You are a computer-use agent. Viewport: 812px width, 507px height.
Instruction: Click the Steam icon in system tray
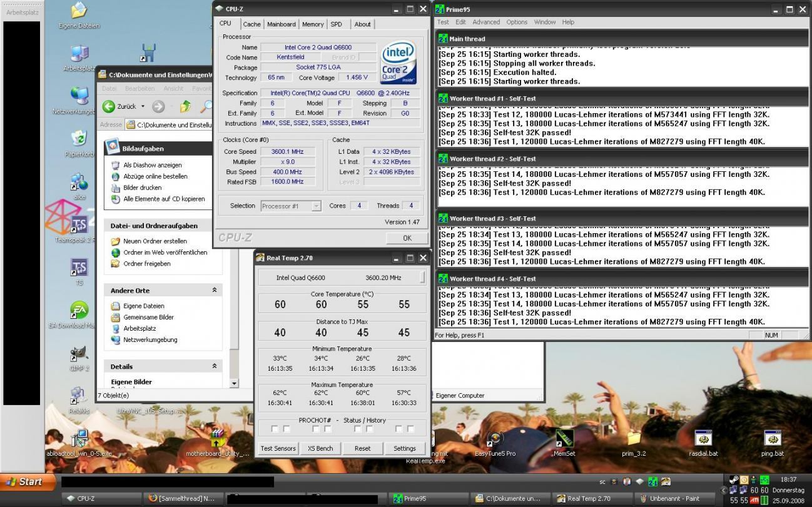click(734, 479)
